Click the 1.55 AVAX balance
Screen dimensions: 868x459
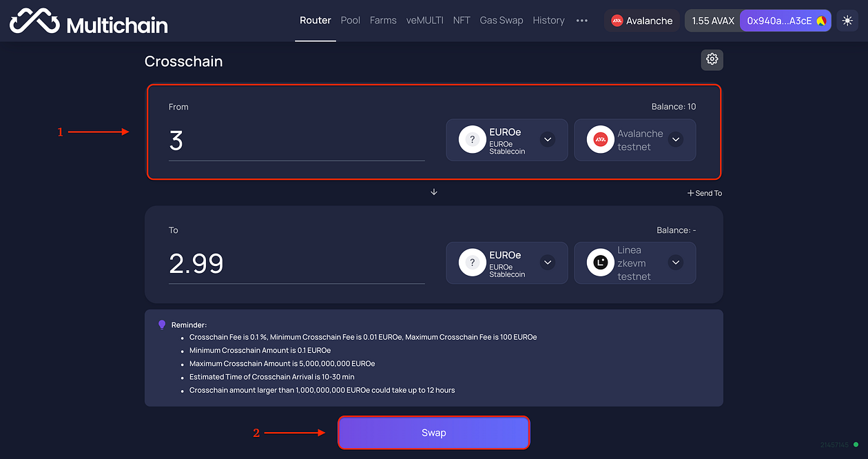(x=713, y=21)
